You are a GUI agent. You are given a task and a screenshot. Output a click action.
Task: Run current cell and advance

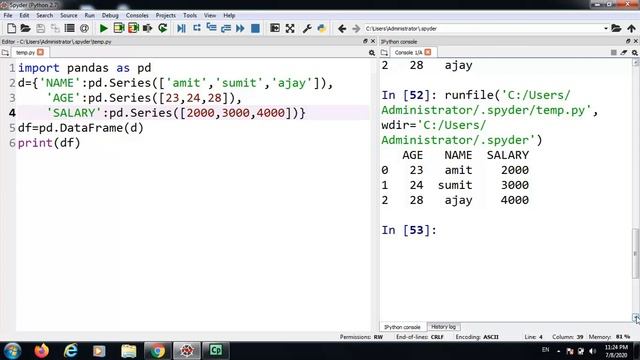click(133, 28)
